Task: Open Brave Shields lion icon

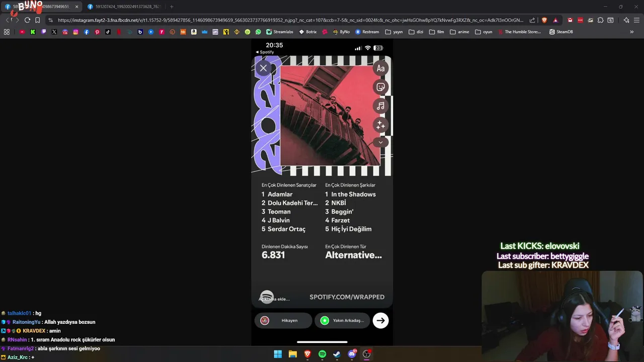Action: [544, 20]
